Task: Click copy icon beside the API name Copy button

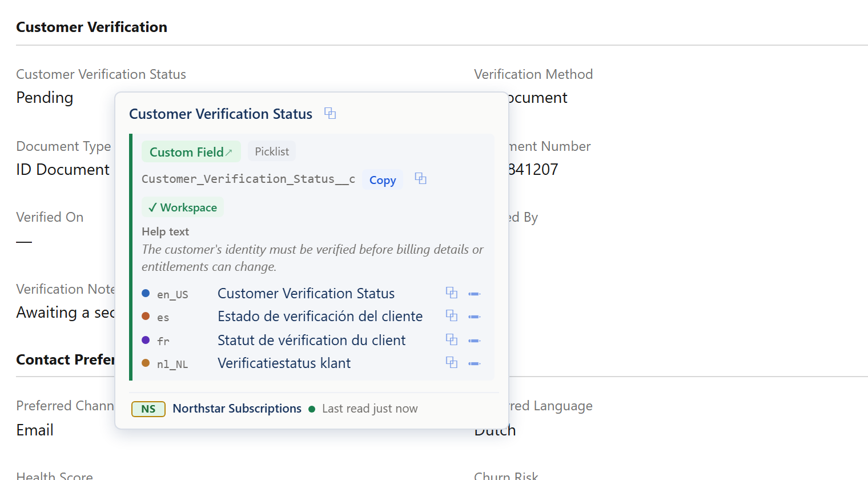Action: point(421,178)
